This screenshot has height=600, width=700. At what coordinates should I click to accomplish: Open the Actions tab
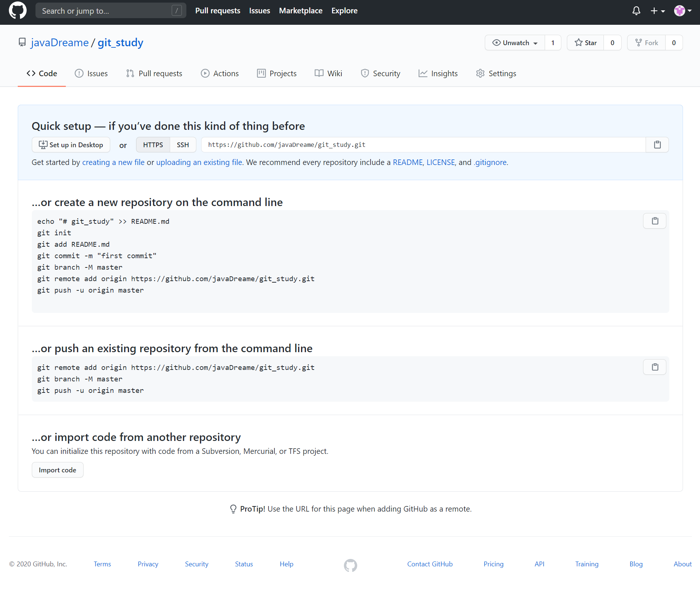(220, 73)
